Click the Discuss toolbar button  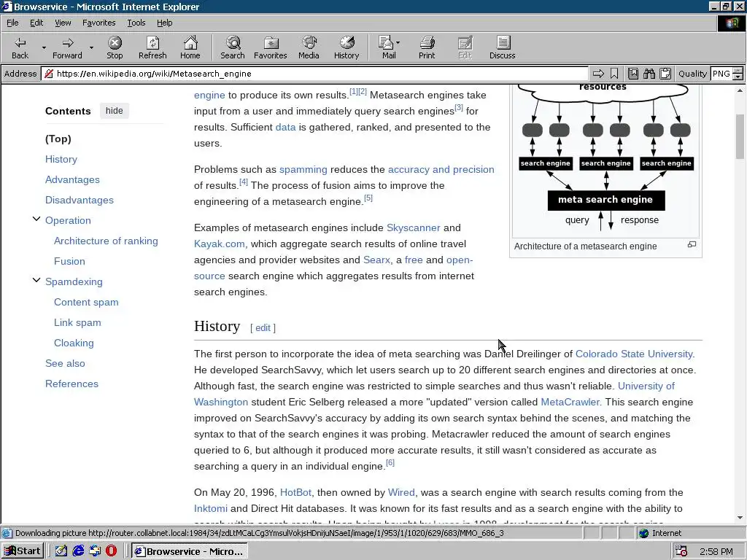(502, 47)
